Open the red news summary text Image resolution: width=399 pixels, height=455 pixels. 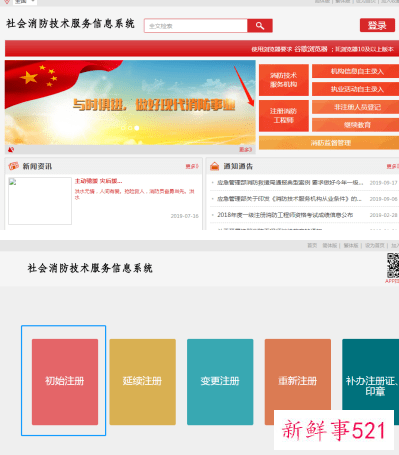pos(135,194)
